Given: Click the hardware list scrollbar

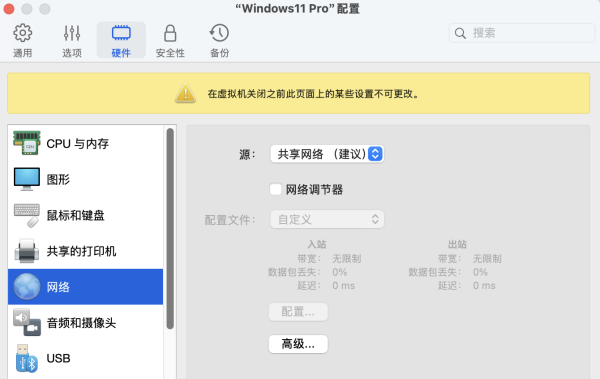Looking at the screenshot, I should (170, 229).
